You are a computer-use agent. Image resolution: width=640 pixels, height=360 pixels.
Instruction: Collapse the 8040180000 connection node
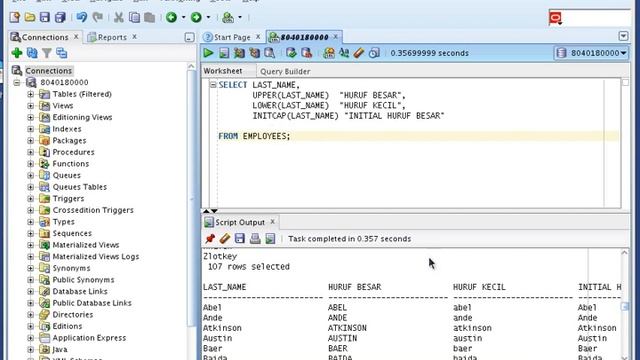coord(17,82)
